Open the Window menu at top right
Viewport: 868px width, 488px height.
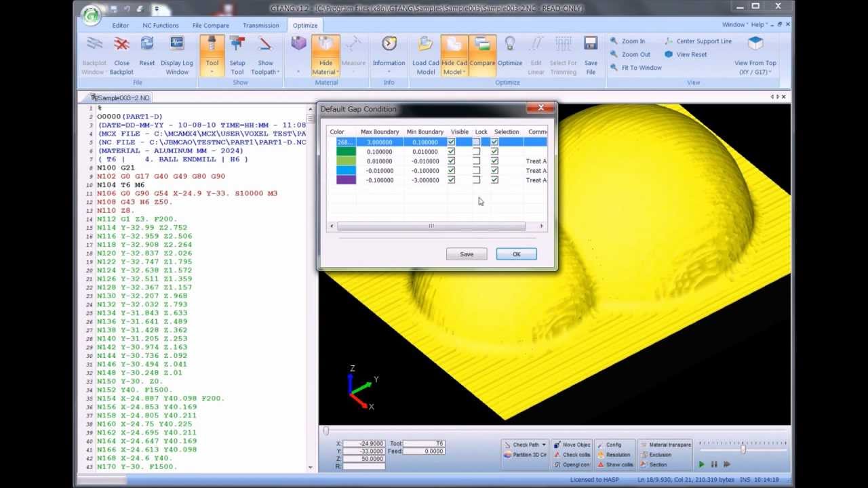(x=734, y=25)
